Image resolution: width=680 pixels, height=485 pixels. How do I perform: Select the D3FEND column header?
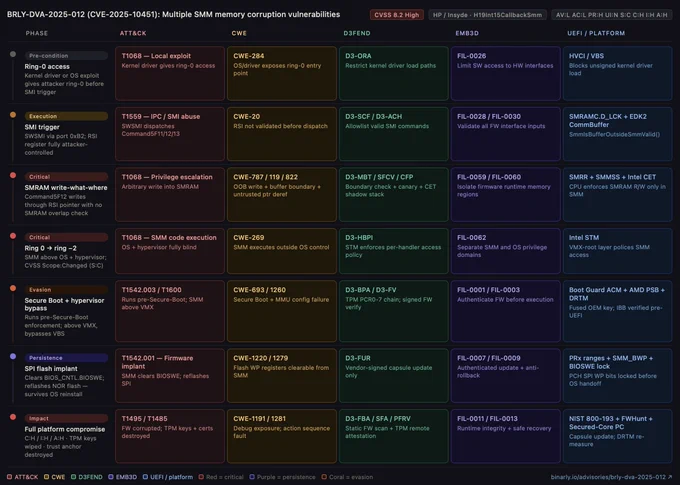[357, 33]
